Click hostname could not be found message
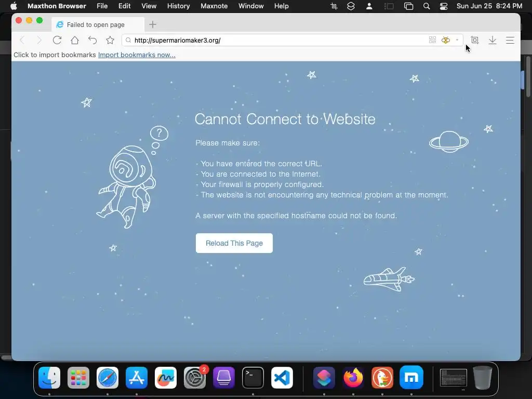Viewport: 532px width, 399px height. [296, 216]
